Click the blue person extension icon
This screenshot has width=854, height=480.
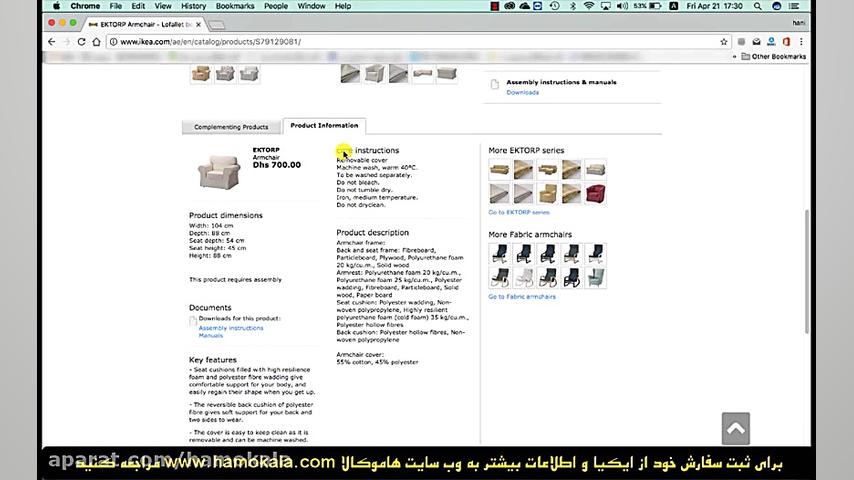pos(771,41)
